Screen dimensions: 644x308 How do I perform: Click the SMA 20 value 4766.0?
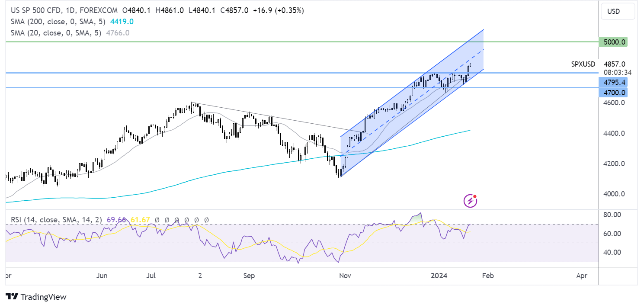[x=117, y=32]
